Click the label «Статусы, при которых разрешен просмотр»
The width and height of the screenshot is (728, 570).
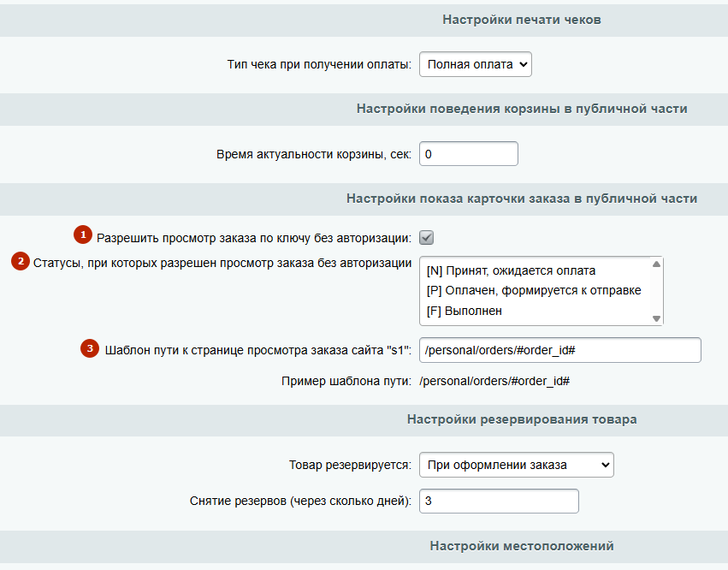click(x=222, y=263)
